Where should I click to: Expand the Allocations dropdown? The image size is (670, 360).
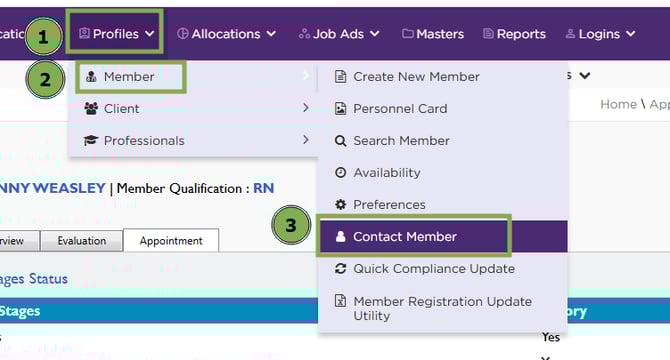tap(226, 34)
